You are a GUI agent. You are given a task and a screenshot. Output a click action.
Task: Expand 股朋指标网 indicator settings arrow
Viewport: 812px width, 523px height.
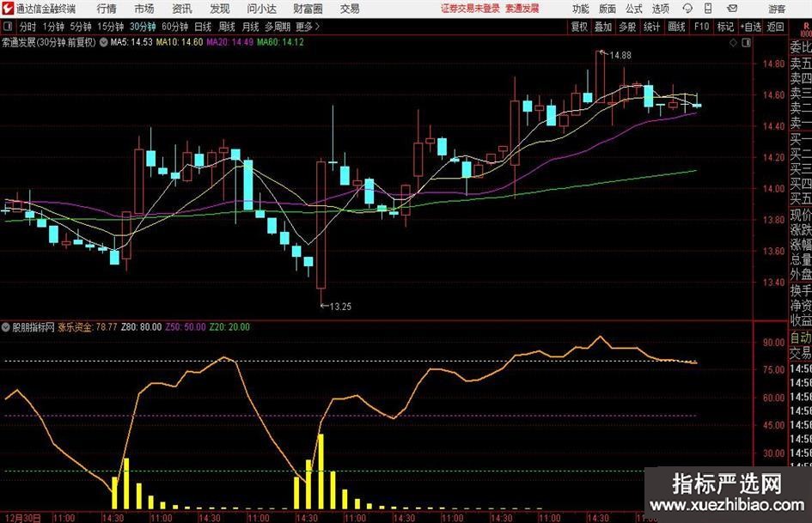pyautogui.click(x=6, y=327)
